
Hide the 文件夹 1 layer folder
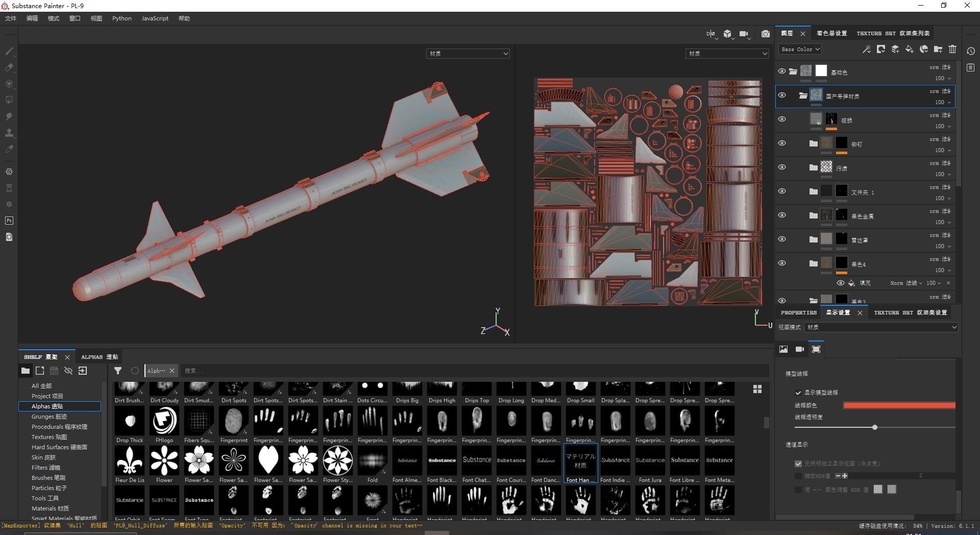(x=782, y=191)
